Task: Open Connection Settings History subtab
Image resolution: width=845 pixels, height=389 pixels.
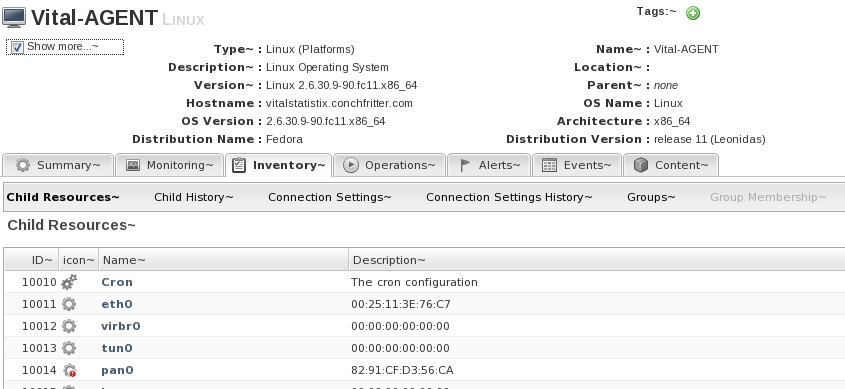Action: (x=509, y=197)
